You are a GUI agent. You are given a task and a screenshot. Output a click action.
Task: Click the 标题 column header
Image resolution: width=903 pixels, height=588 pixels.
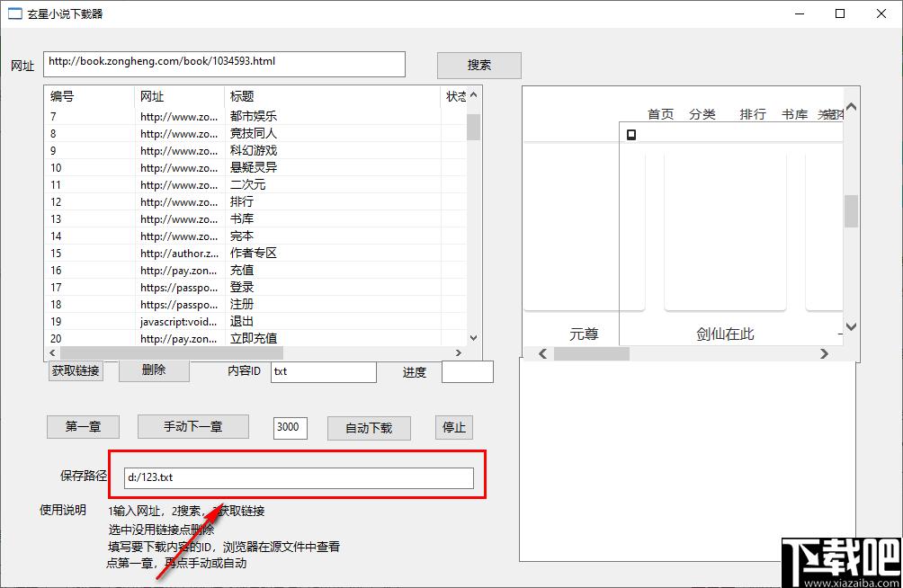click(332, 96)
